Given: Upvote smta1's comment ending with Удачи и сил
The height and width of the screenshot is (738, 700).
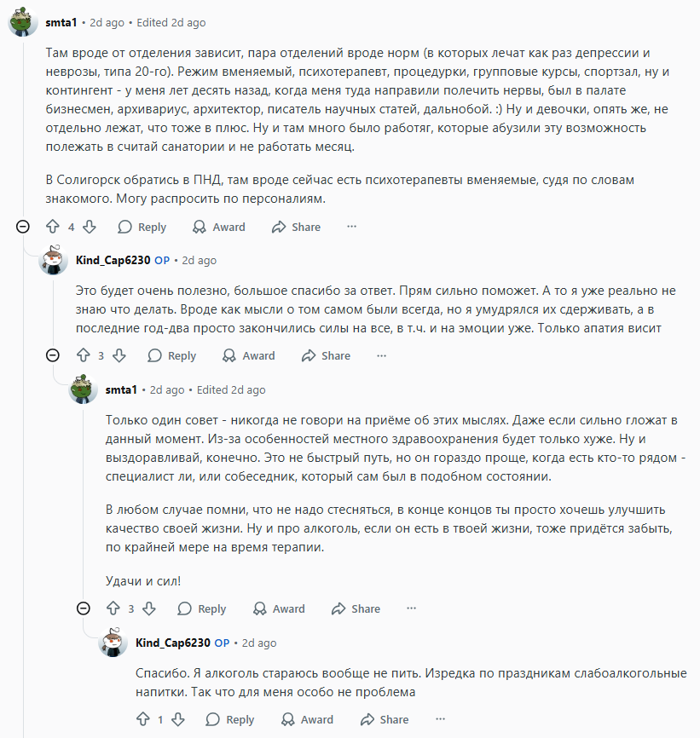Looking at the screenshot, I should tap(113, 608).
